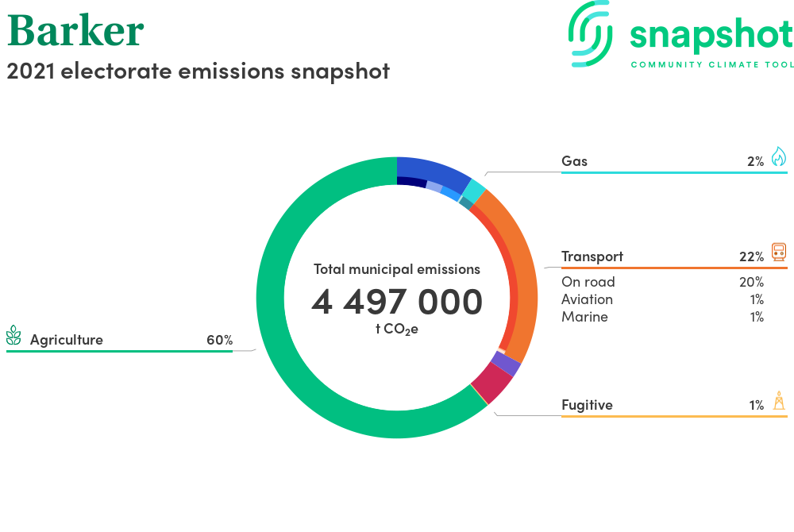Click the On road 20% value

[x=751, y=281]
